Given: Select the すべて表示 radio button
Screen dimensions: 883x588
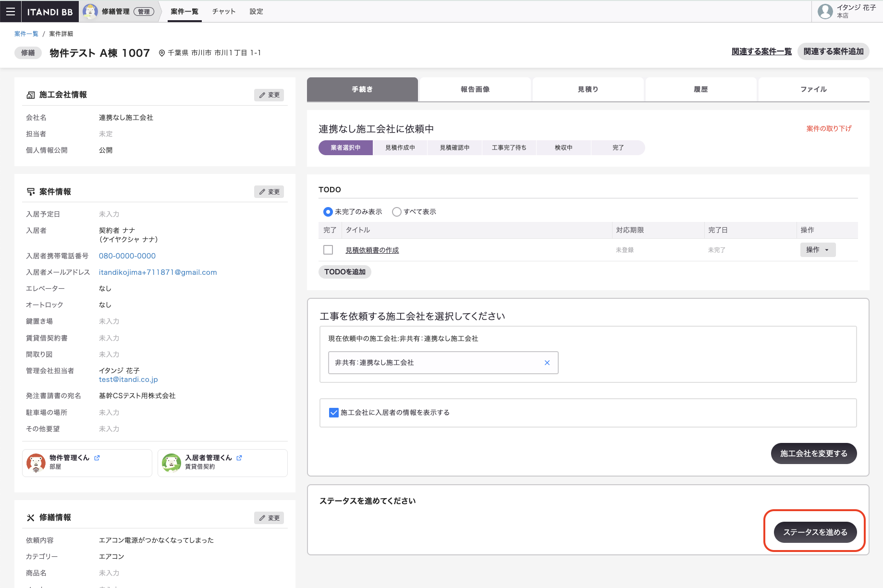Looking at the screenshot, I should tap(397, 212).
